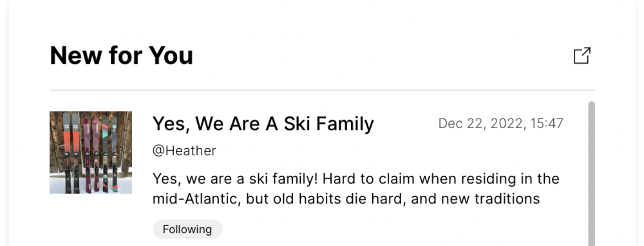Click the word Hard in the first excerpt line
Image resolution: width=644 pixels, height=246 pixels.
340,179
